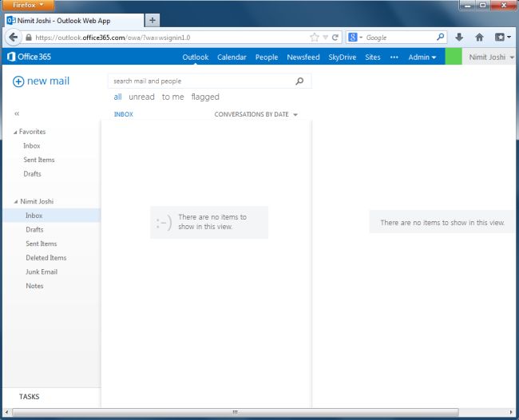
Task: Filter messages by all
Action: coord(117,97)
